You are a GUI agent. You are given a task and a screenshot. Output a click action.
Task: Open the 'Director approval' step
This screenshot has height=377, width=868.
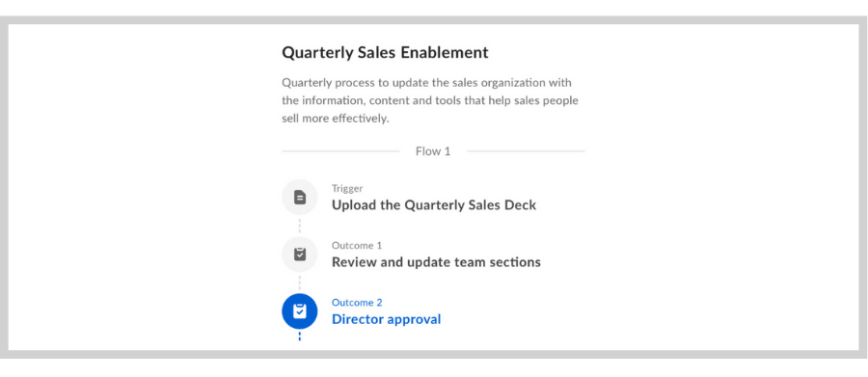click(387, 319)
